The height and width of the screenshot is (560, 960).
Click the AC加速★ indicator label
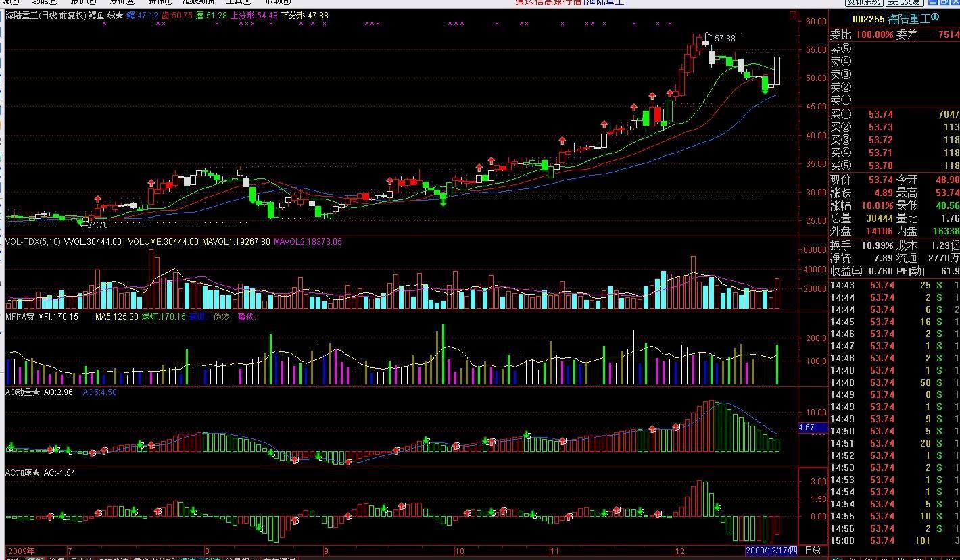tap(23, 473)
